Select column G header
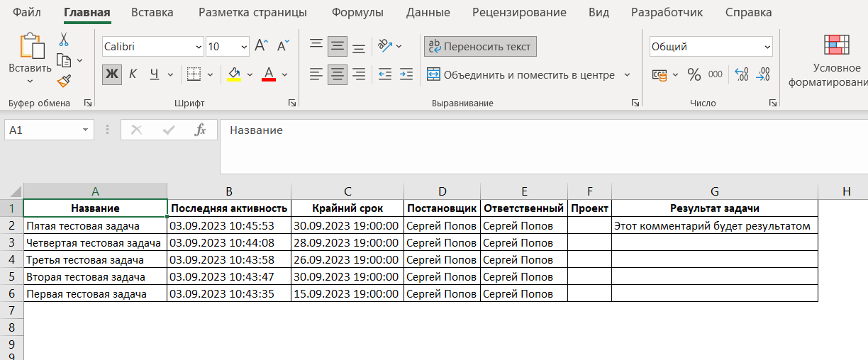Viewport: 868px width, 360px height. point(714,191)
